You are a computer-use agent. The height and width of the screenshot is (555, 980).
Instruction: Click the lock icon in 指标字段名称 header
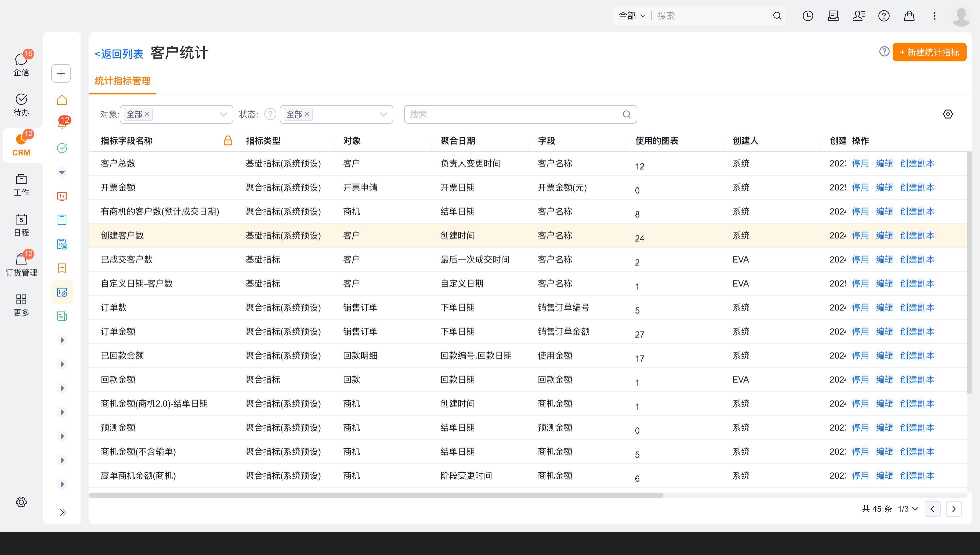pos(228,141)
